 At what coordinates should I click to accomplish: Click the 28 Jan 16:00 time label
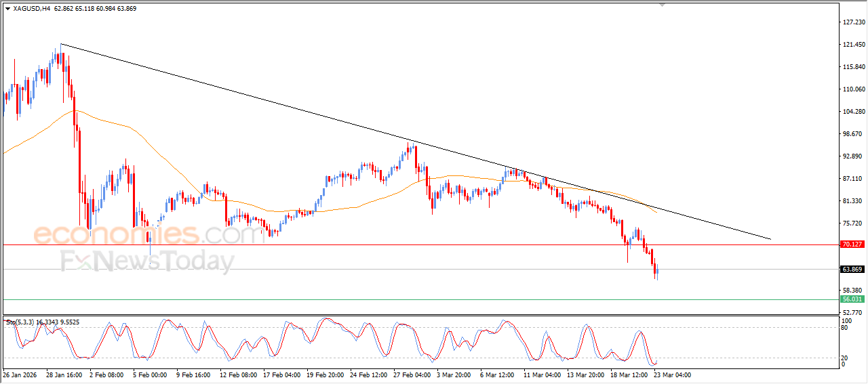click(x=64, y=375)
